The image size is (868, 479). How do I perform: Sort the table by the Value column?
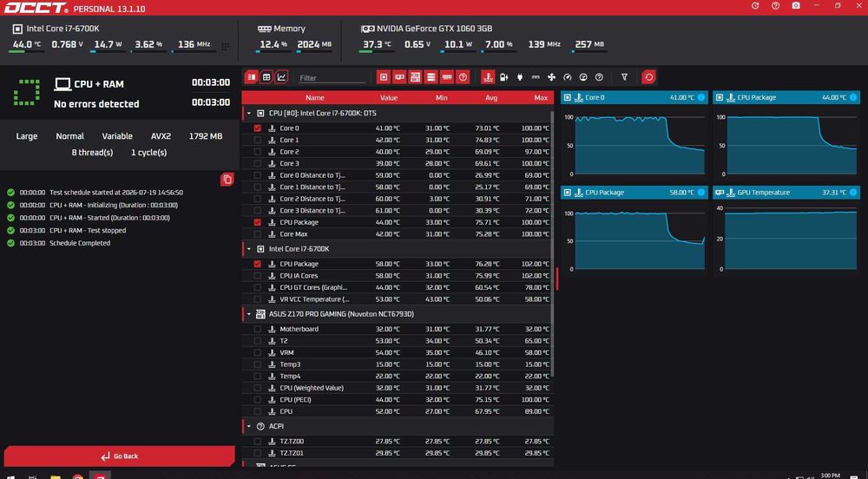(x=389, y=97)
